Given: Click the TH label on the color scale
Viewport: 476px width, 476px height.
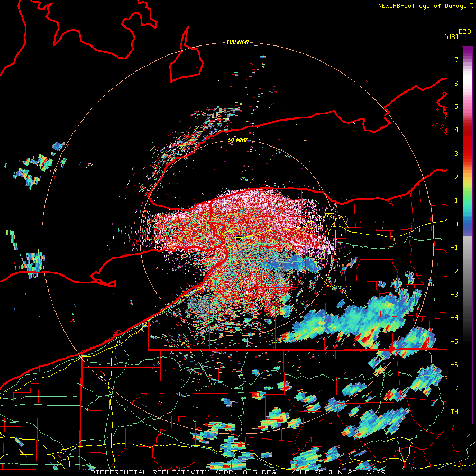Looking at the screenshot, I should (x=454, y=412).
